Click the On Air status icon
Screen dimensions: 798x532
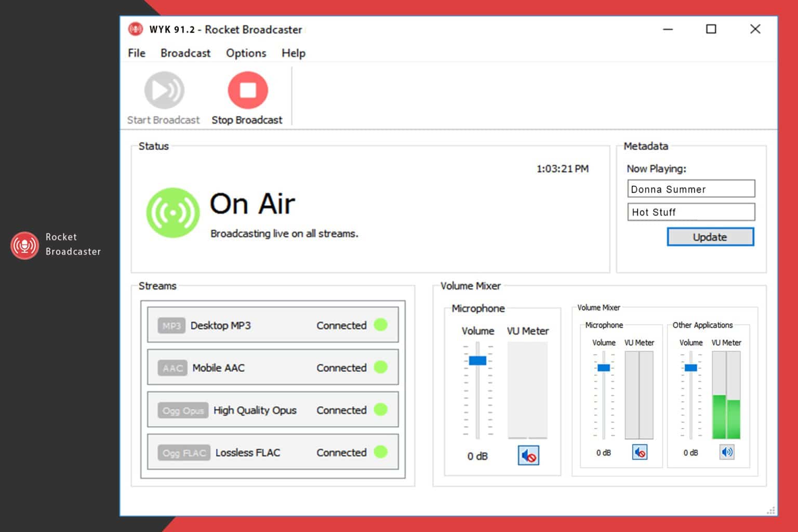(x=172, y=212)
